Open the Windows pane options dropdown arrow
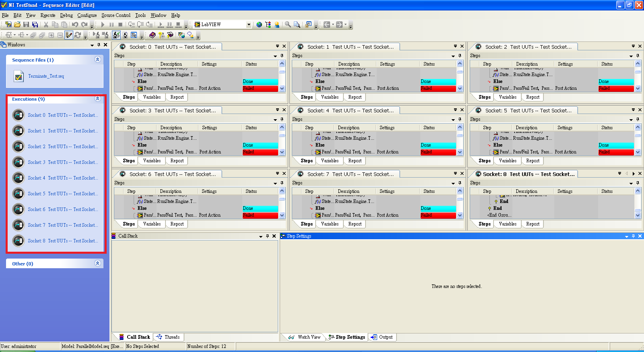Screen dimensions: 644x352 (92, 45)
